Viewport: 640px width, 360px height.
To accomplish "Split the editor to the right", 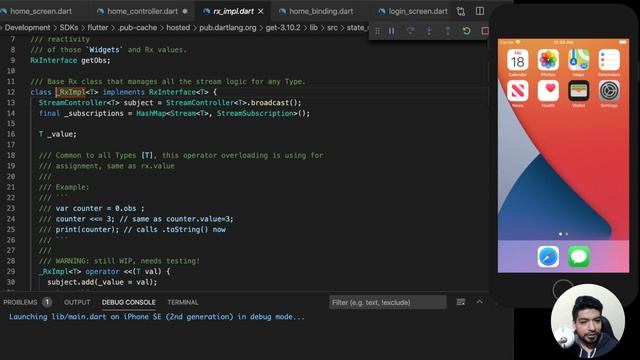I will click(x=480, y=11).
